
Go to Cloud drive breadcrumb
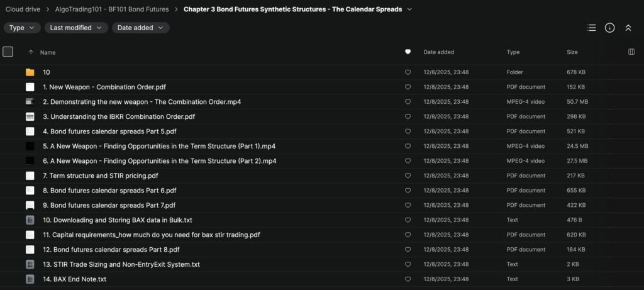[22, 9]
